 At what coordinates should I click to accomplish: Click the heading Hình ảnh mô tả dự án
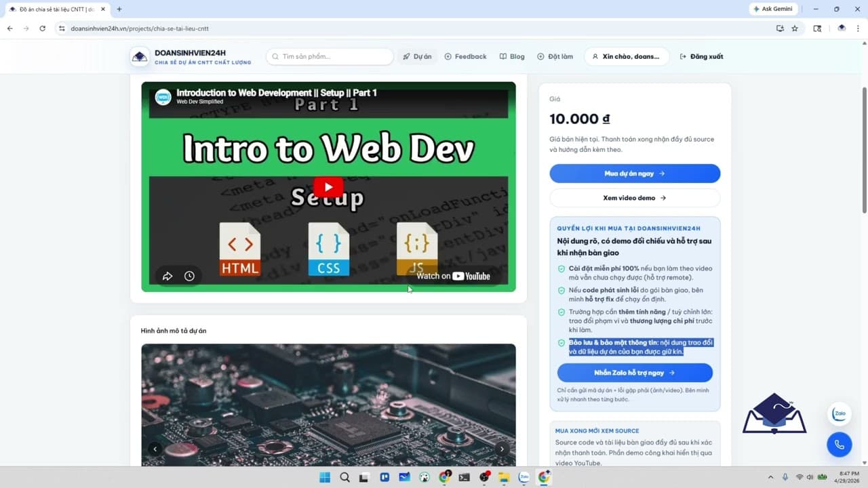[174, 331]
